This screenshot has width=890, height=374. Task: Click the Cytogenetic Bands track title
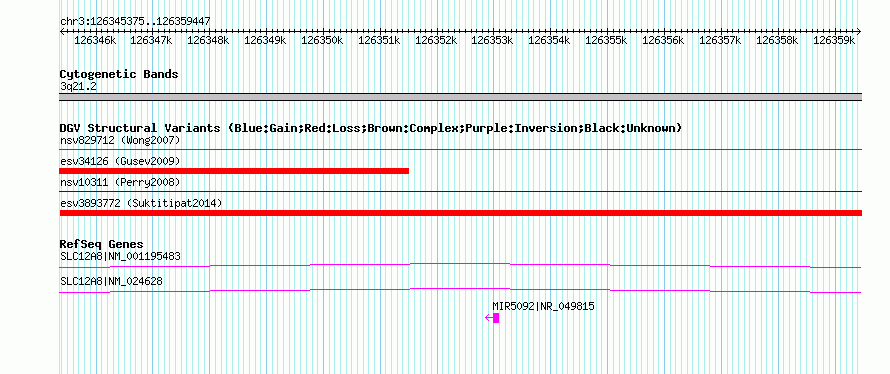[119, 74]
